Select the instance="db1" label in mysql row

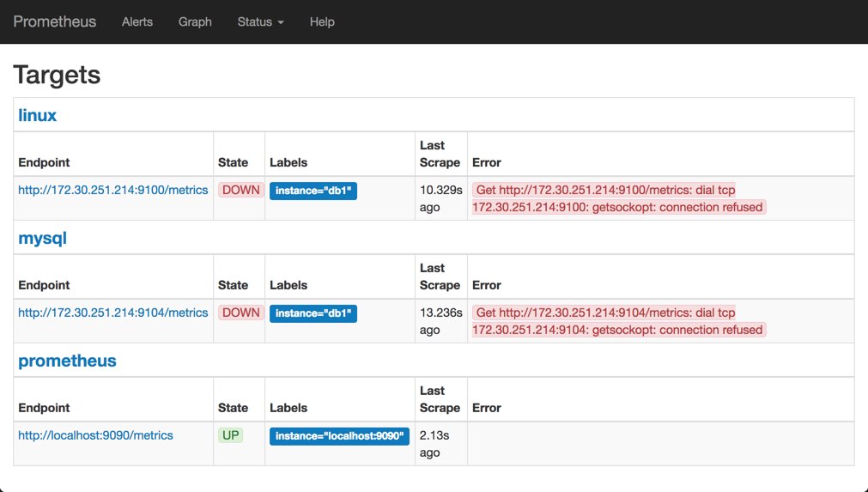coord(313,313)
